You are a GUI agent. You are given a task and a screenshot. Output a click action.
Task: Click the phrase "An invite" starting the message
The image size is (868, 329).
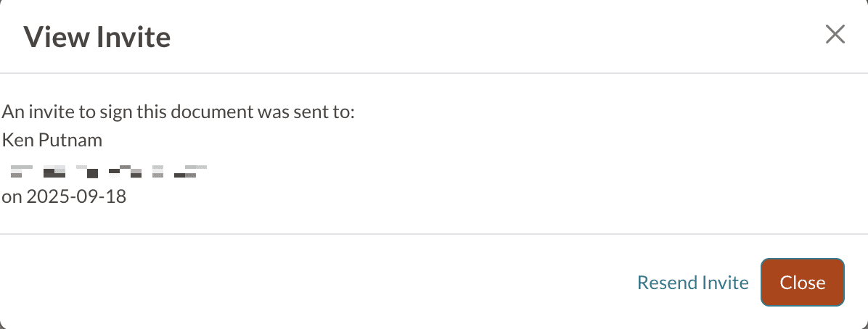pyautogui.click(x=35, y=113)
